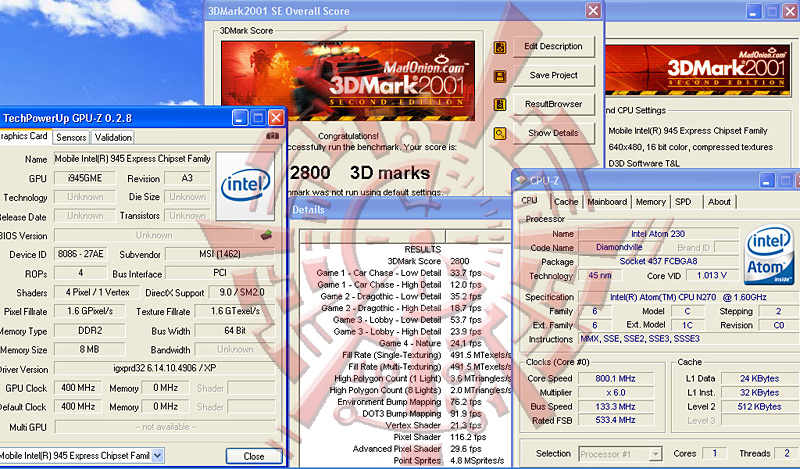Click the icon beside ResultBrowser button
Screen dimensions: 800x469
coord(500,105)
